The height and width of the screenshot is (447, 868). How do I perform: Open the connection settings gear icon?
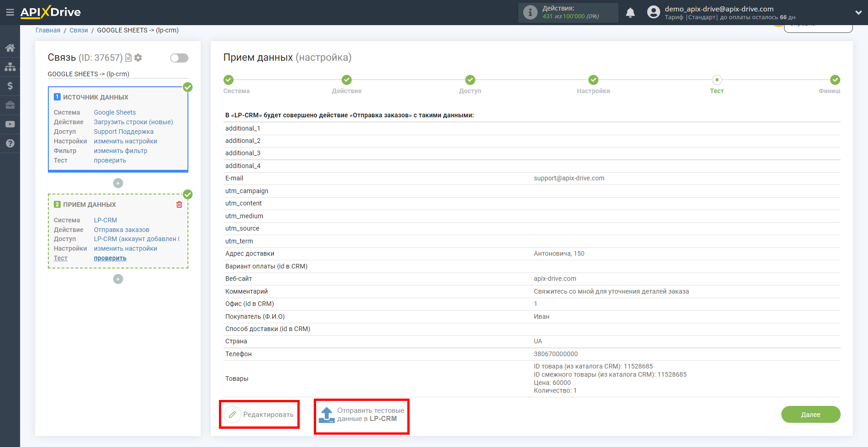tap(138, 58)
